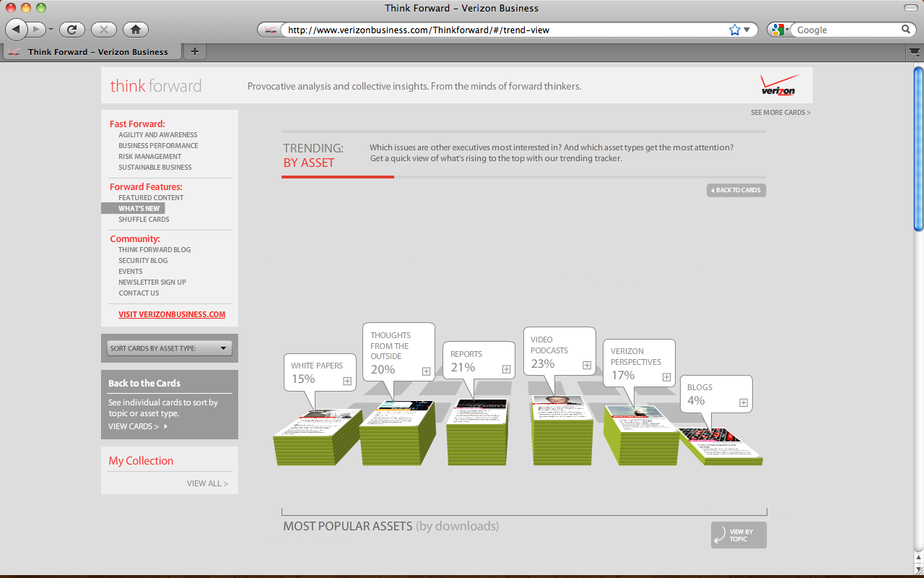Click the Blogs card stack
924x578 pixels.
point(720,445)
